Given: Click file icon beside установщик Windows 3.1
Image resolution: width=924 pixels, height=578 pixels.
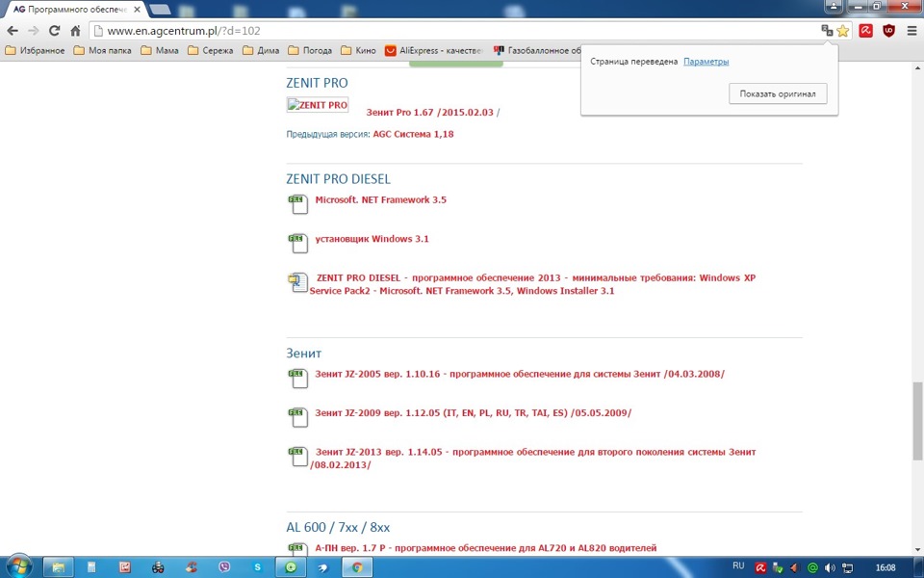Looking at the screenshot, I should (298, 243).
